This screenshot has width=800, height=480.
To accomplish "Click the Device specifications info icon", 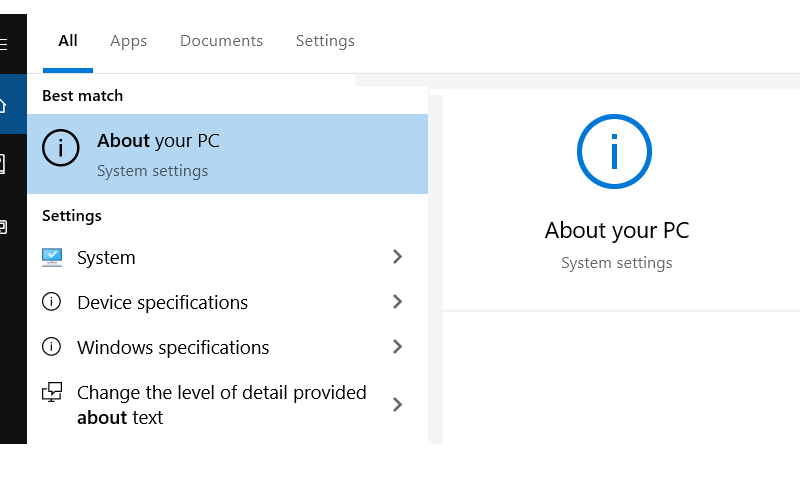I will (x=51, y=302).
